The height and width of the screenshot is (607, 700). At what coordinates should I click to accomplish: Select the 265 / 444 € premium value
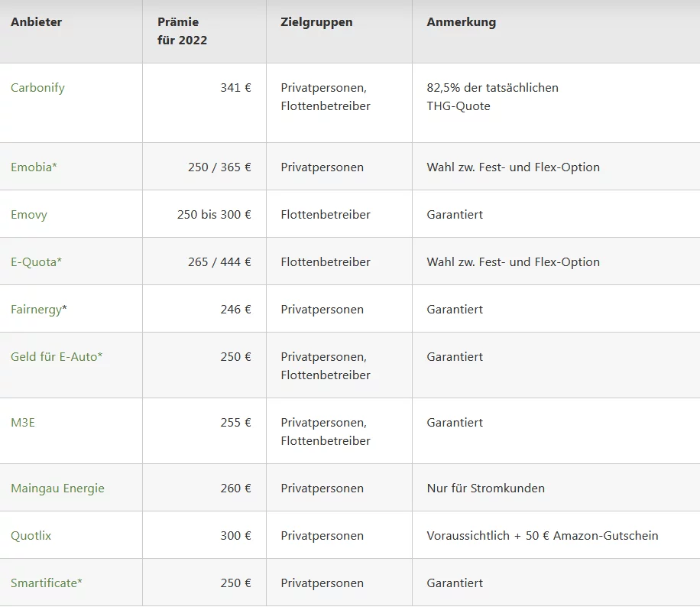(x=219, y=261)
